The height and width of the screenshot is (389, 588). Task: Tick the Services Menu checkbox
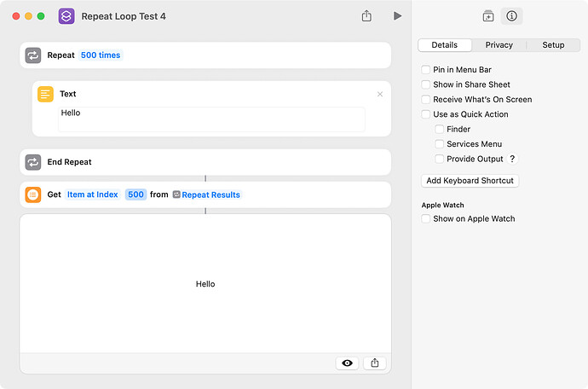pyautogui.click(x=439, y=144)
